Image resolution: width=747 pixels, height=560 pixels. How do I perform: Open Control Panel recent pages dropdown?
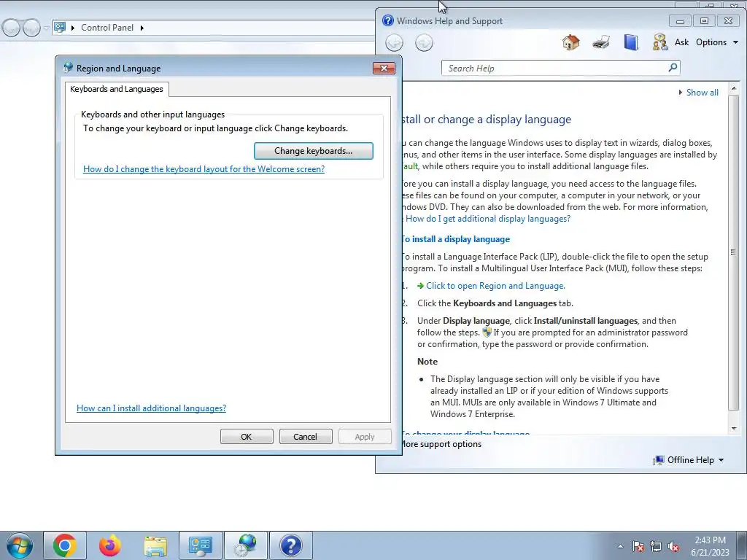pyautogui.click(x=46, y=28)
